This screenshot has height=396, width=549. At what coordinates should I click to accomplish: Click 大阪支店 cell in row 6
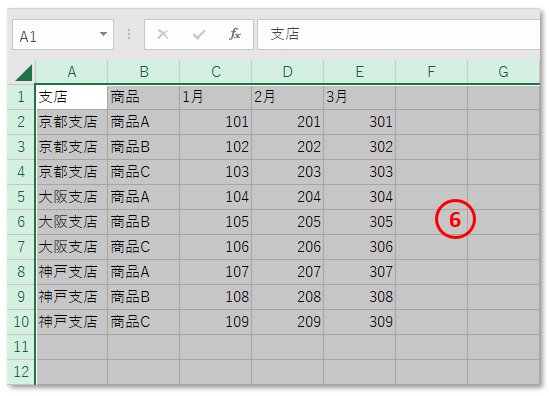(x=71, y=222)
